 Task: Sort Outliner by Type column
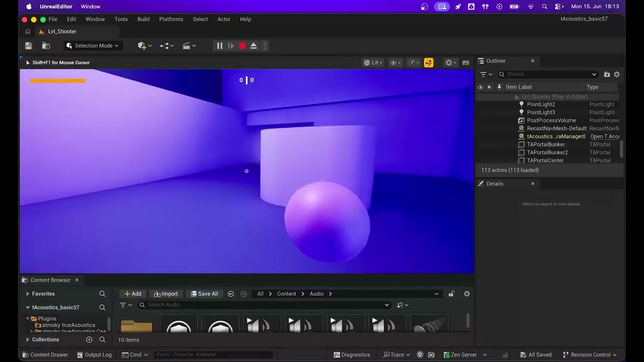(x=593, y=87)
